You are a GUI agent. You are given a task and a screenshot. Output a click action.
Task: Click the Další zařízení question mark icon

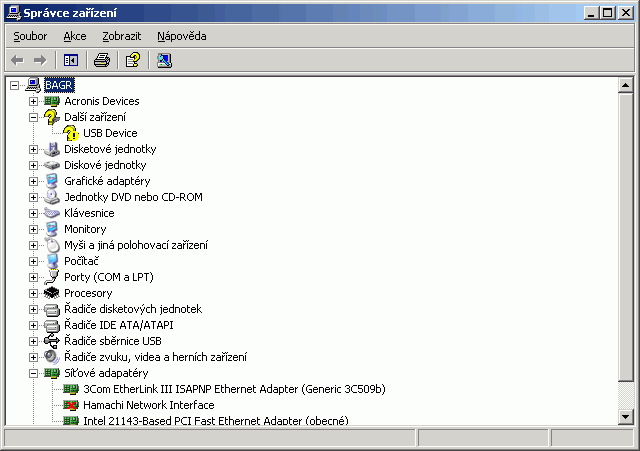point(52,117)
